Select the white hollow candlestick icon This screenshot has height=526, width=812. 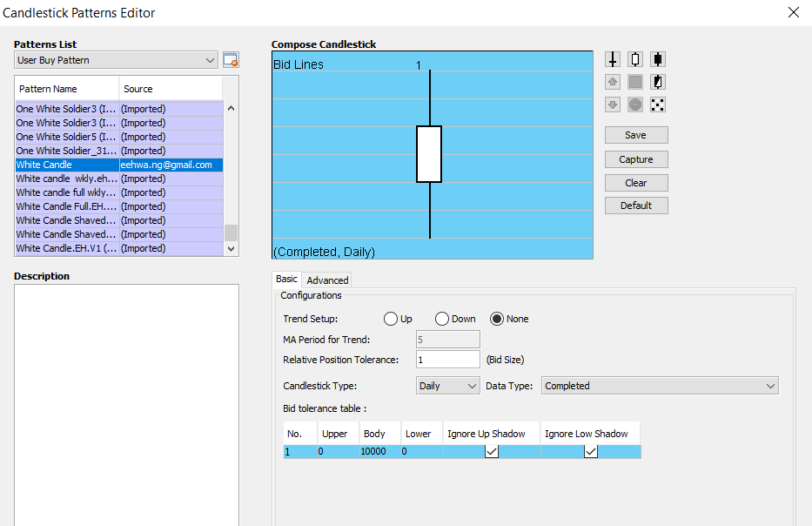[635, 59]
